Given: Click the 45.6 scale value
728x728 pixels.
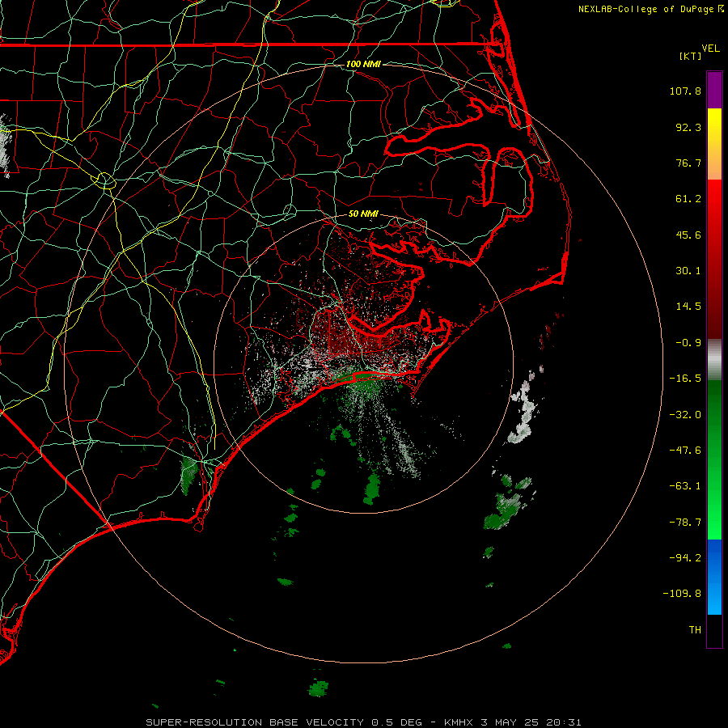Looking at the screenshot, I should [688, 235].
